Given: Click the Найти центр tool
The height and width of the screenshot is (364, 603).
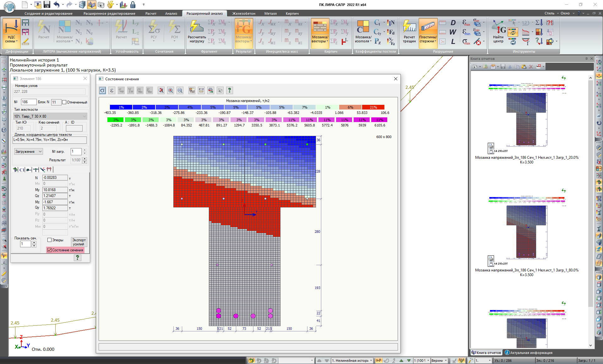Looking at the screenshot, I should (498, 31).
